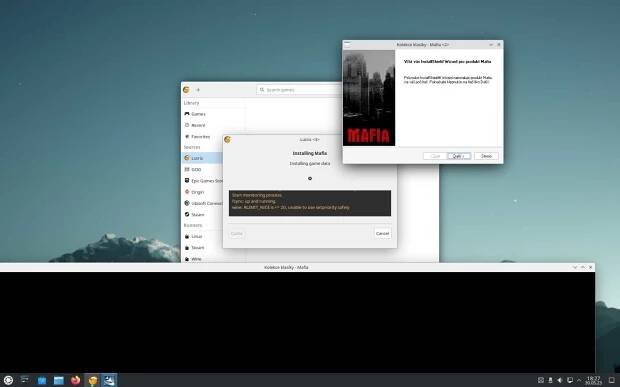
Task: Click the display tray icon right of volume
Action: coord(570,380)
